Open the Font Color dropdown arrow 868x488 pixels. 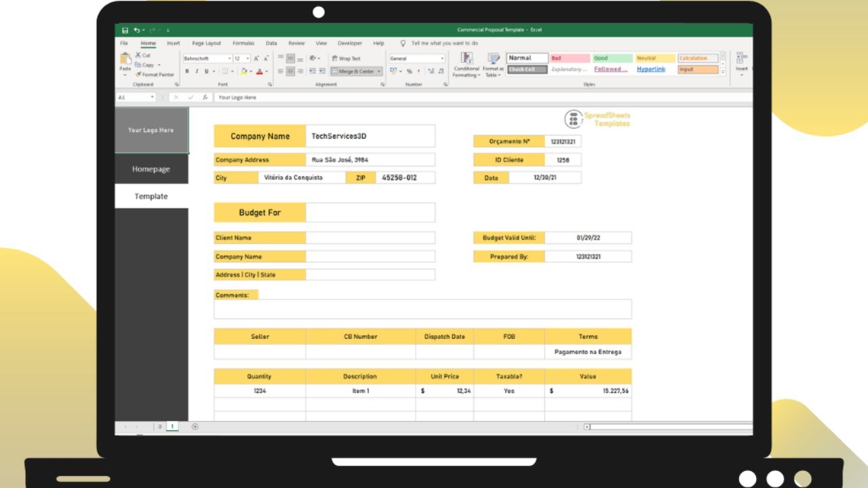[267, 71]
